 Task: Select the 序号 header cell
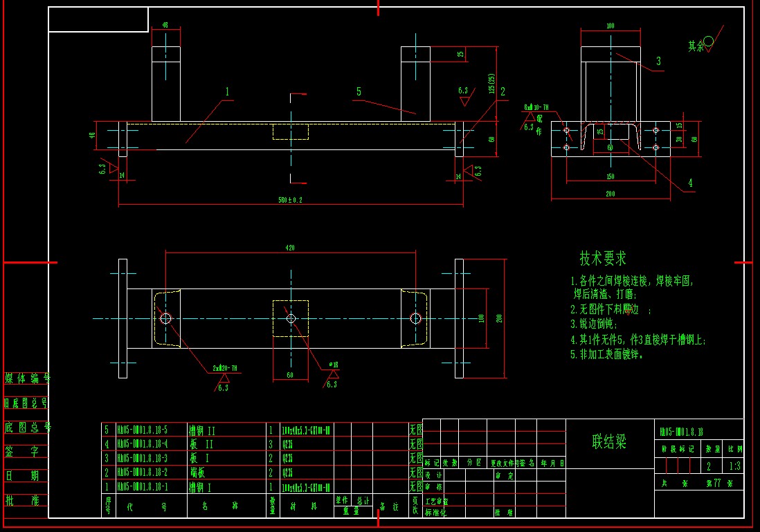point(107,506)
